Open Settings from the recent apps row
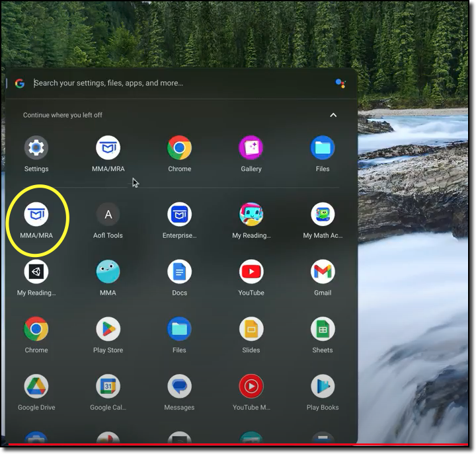Image resolution: width=476 pixels, height=454 pixels. point(36,148)
